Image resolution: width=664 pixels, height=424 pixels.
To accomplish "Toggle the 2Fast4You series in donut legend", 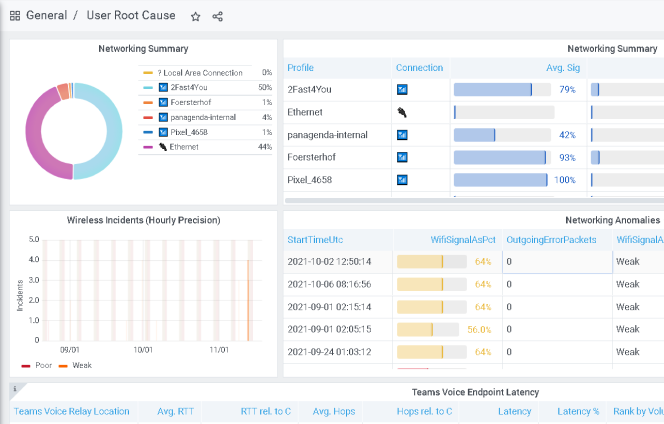I will [x=179, y=88].
